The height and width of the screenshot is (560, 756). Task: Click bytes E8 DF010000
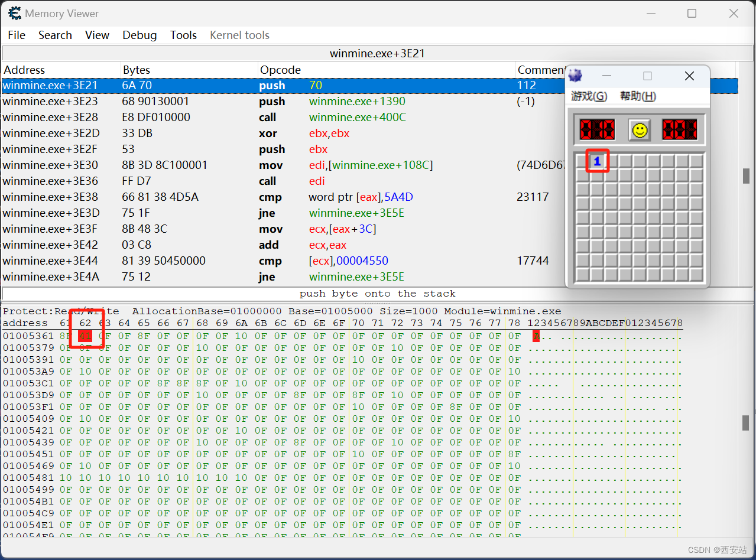[x=156, y=118]
